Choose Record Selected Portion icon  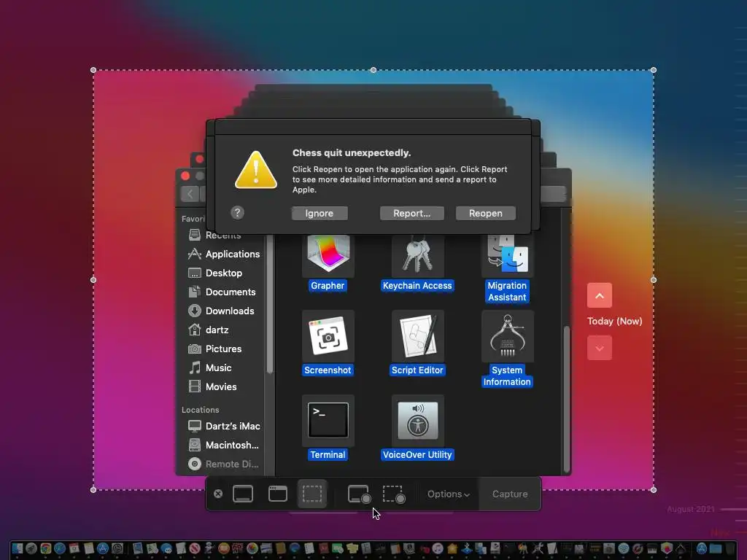(x=394, y=494)
